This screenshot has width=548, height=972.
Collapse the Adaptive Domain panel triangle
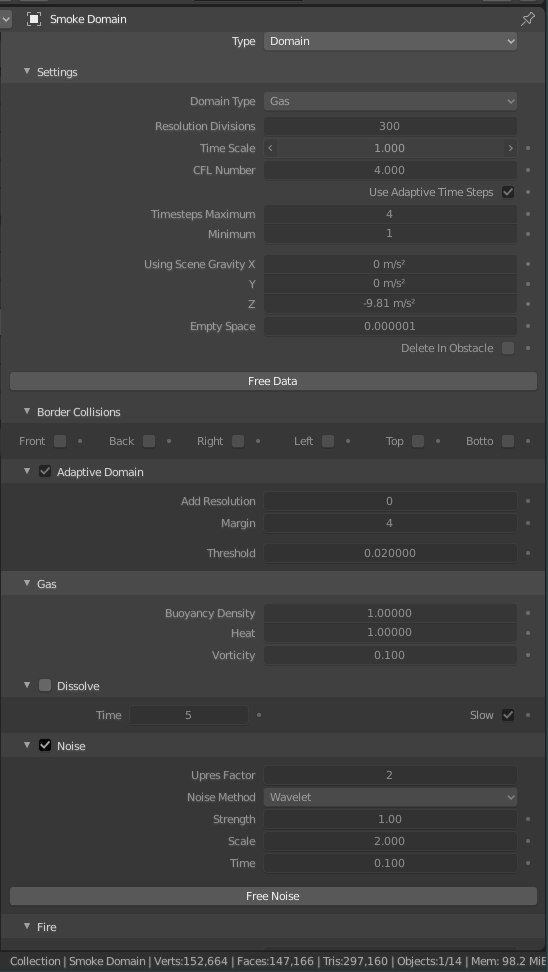pyautogui.click(x=27, y=471)
